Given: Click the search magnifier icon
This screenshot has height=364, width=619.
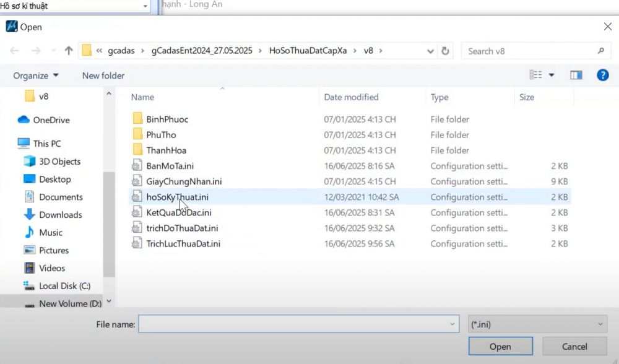Looking at the screenshot, I should click(600, 51).
